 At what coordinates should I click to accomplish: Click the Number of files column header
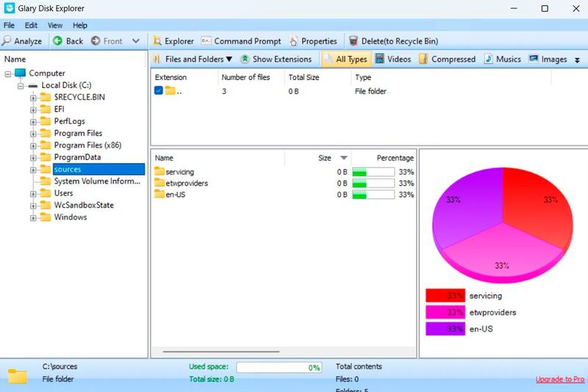point(245,78)
